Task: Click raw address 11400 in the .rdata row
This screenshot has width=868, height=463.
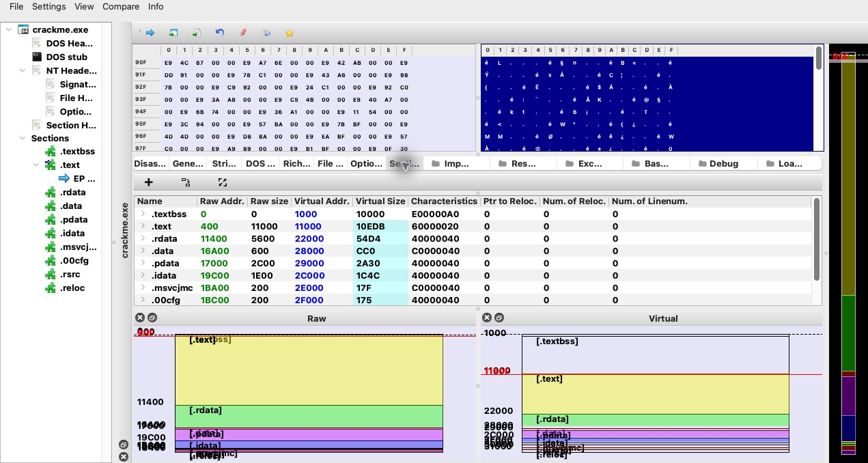Action: pyautogui.click(x=214, y=238)
